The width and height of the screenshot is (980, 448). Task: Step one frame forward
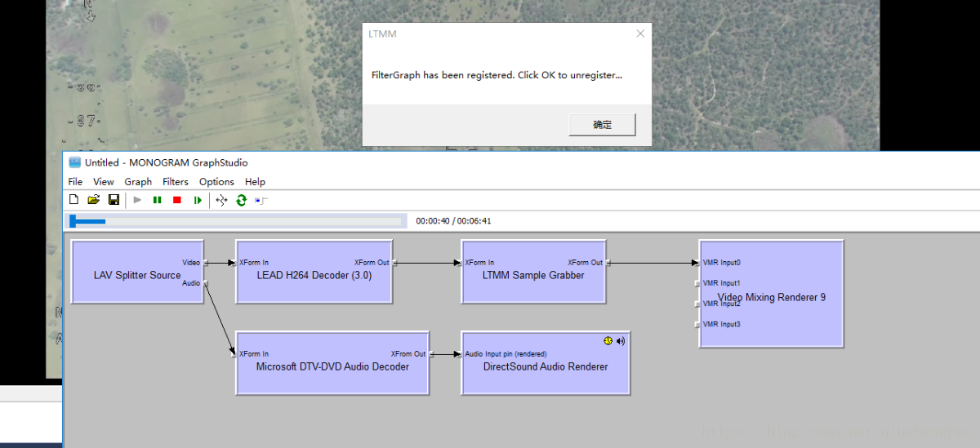coord(197,200)
